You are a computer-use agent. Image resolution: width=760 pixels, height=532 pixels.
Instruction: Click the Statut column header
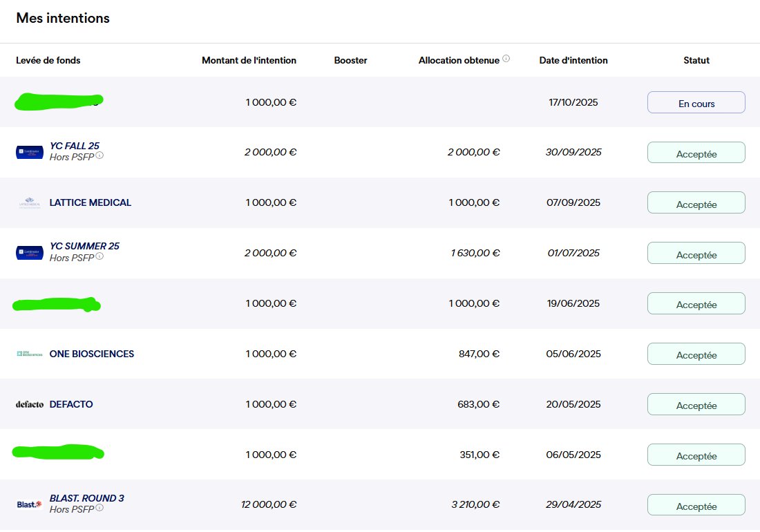pos(696,60)
